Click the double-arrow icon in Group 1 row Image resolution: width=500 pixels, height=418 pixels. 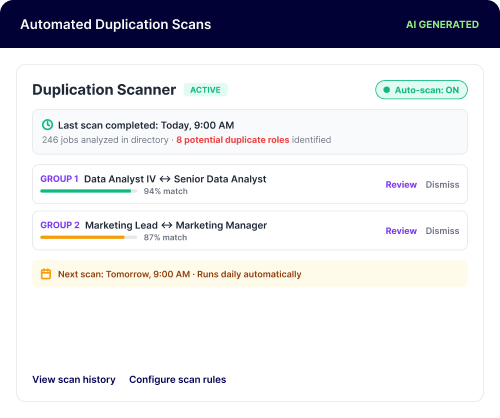coord(165,179)
